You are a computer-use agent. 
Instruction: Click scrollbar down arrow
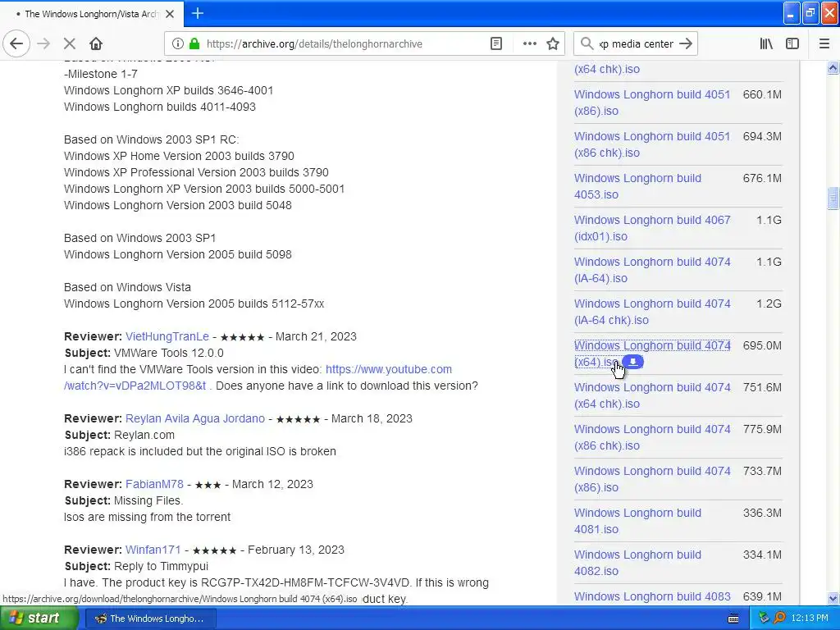click(x=833, y=598)
